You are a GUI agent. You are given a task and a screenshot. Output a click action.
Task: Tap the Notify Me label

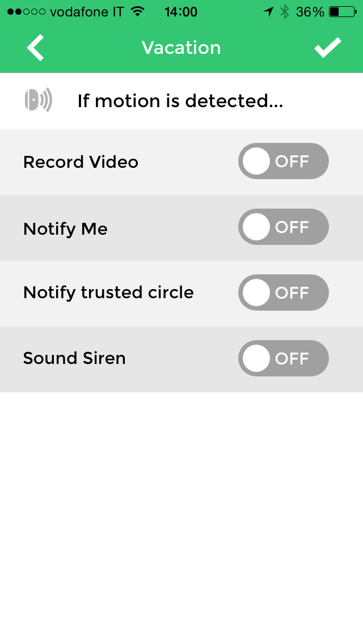point(65,228)
